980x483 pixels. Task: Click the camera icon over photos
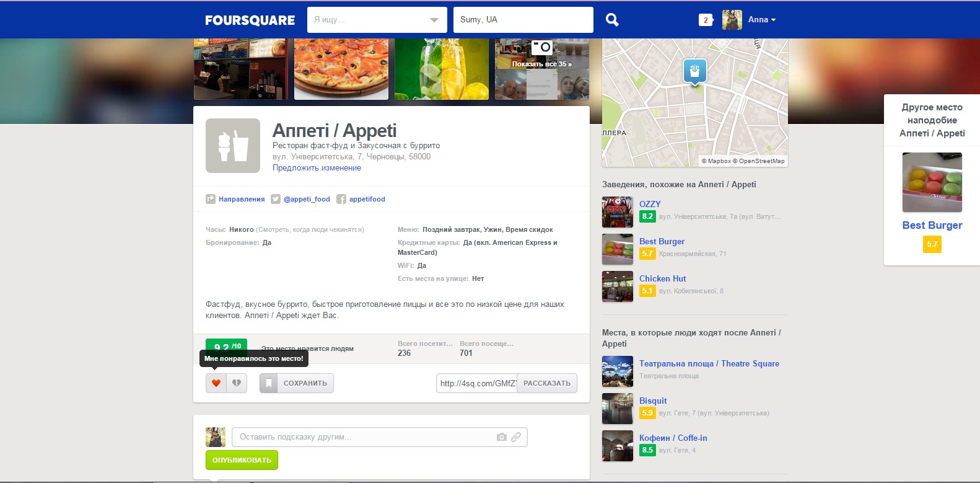(542, 47)
